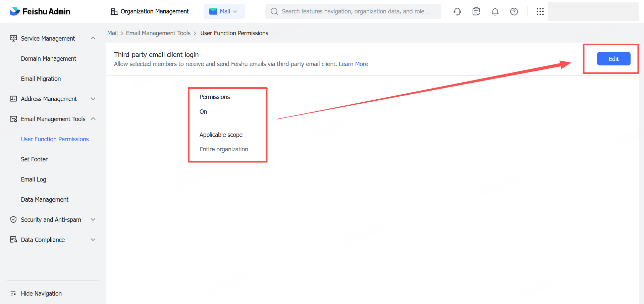Image resolution: width=644 pixels, height=304 pixels.
Task: Click the Edit button
Action: pyautogui.click(x=613, y=59)
